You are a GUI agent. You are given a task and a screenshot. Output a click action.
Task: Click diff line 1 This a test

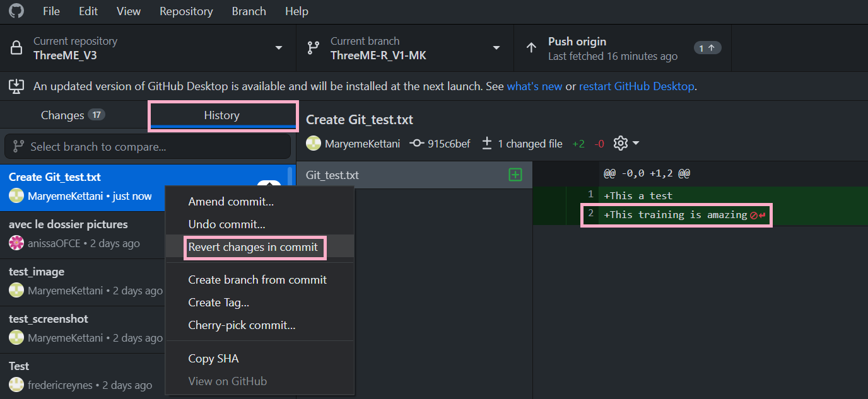pos(700,196)
